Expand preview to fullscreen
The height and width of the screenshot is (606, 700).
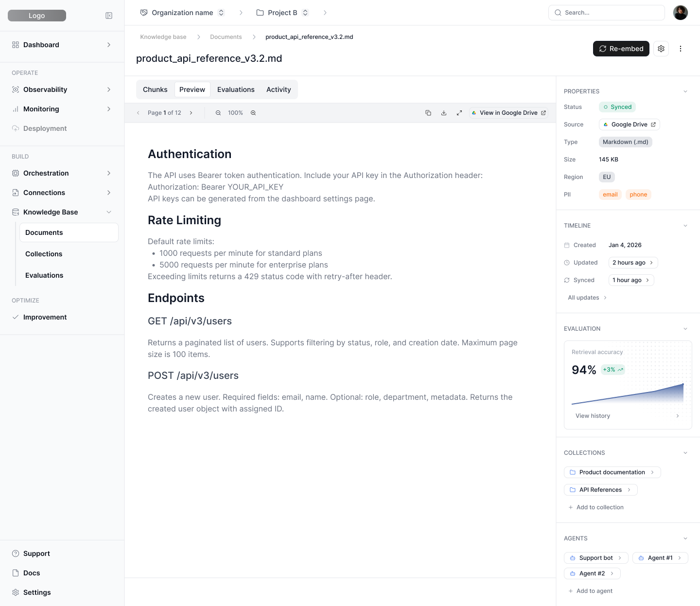coord(459,113)
